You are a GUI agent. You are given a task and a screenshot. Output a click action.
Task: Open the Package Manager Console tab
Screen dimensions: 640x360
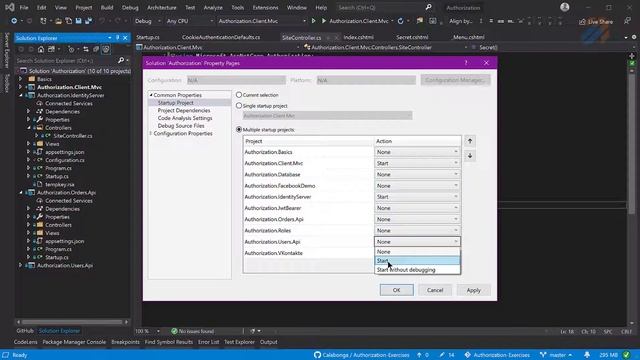pyautogui.click(x=74, y=342)
